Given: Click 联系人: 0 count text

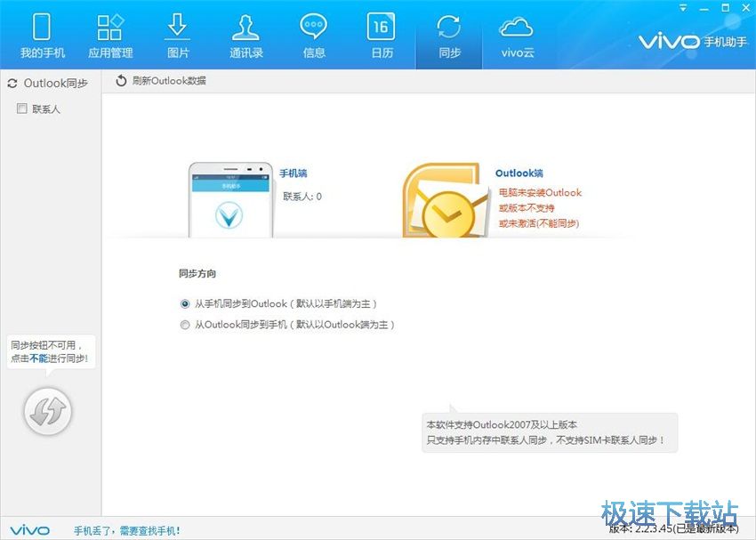Looking at the screenshot, I should click(302, 197).
